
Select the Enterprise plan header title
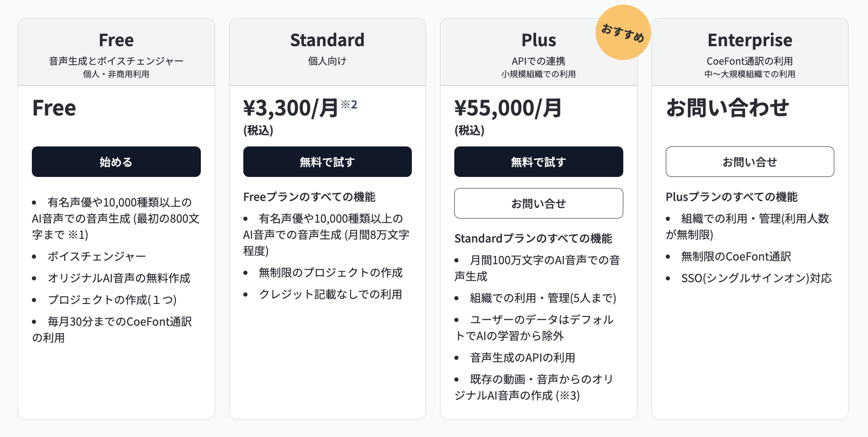pyautogui.click(x=750, y=41)
